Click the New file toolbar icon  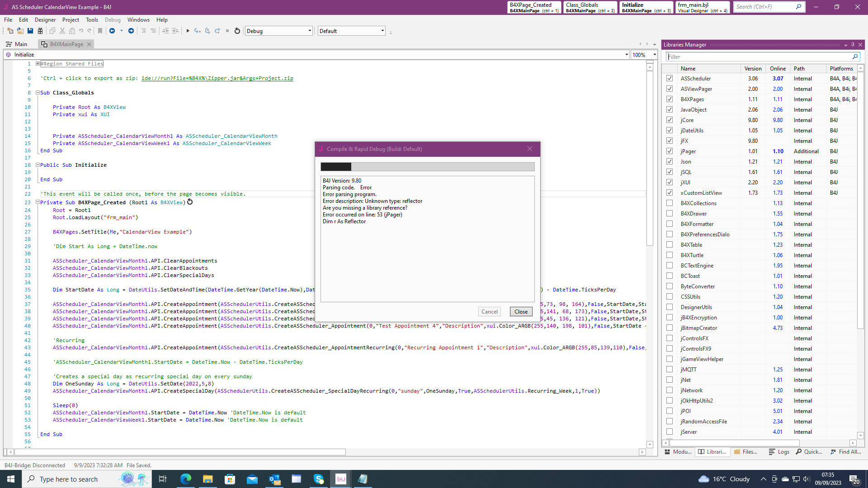coord(10,31)
